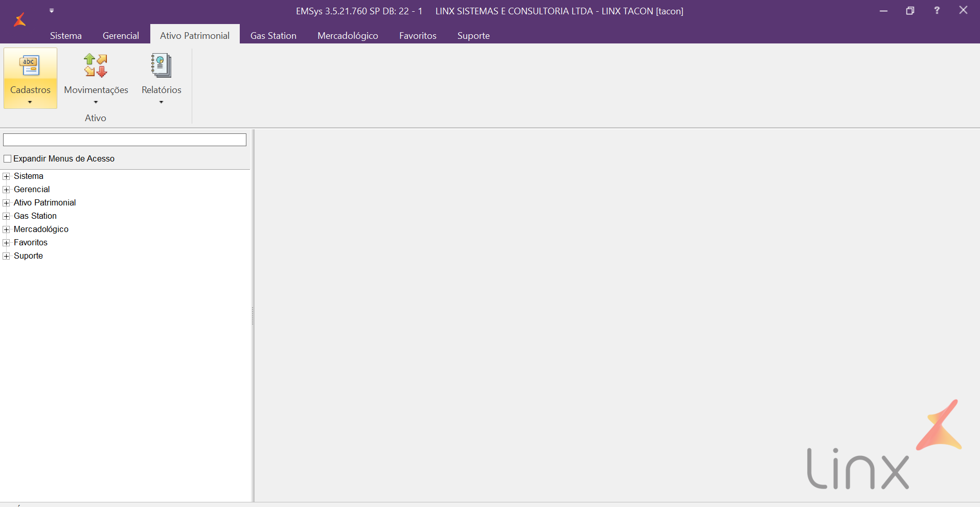Open the Favoritos ribbon tab

click(x=418, y=35)
